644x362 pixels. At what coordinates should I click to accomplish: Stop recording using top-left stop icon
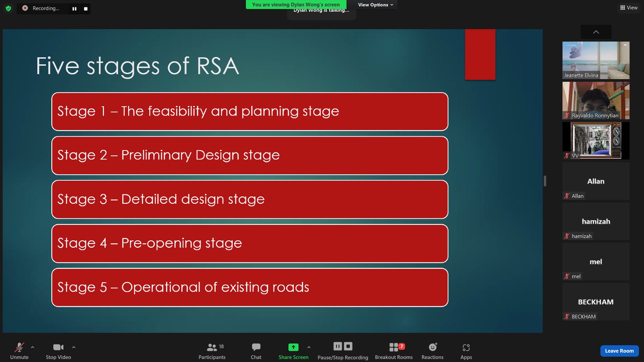pyautogui.click(x=86, y=9)
